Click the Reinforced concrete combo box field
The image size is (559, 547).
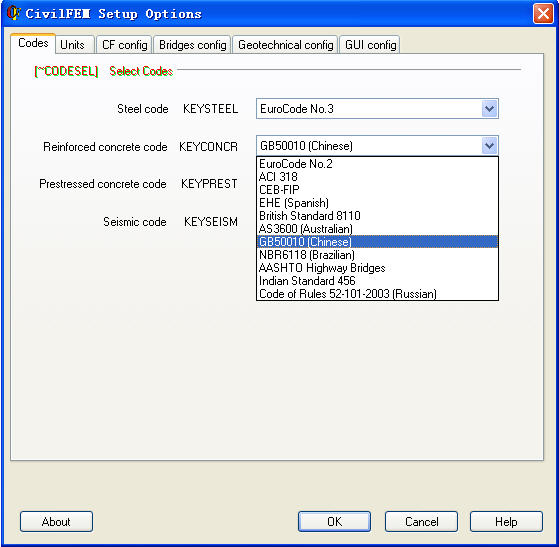click(x=377, y=146)
